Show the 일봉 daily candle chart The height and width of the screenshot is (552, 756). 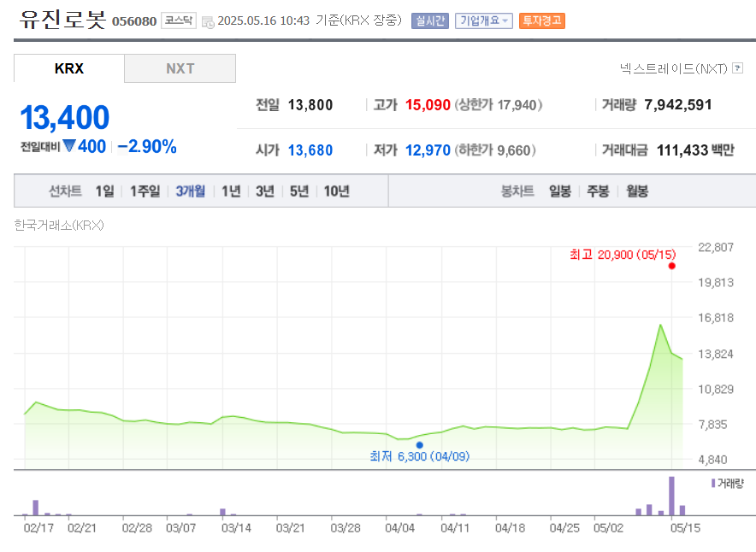(560, 191)
